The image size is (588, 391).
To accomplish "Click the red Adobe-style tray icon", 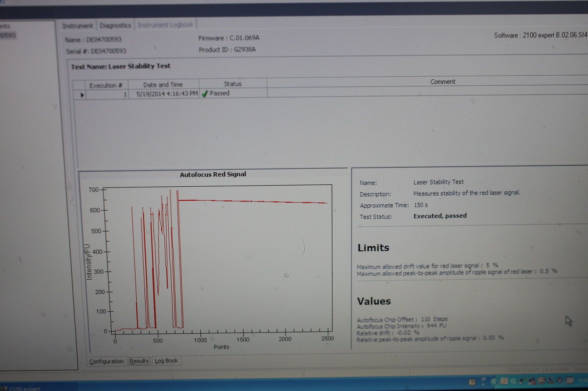I will [504, 381].
